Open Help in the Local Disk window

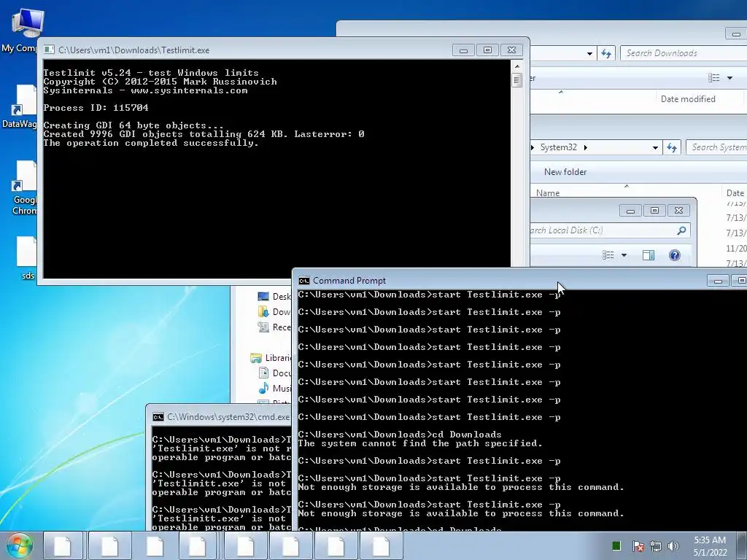[675, 255]
